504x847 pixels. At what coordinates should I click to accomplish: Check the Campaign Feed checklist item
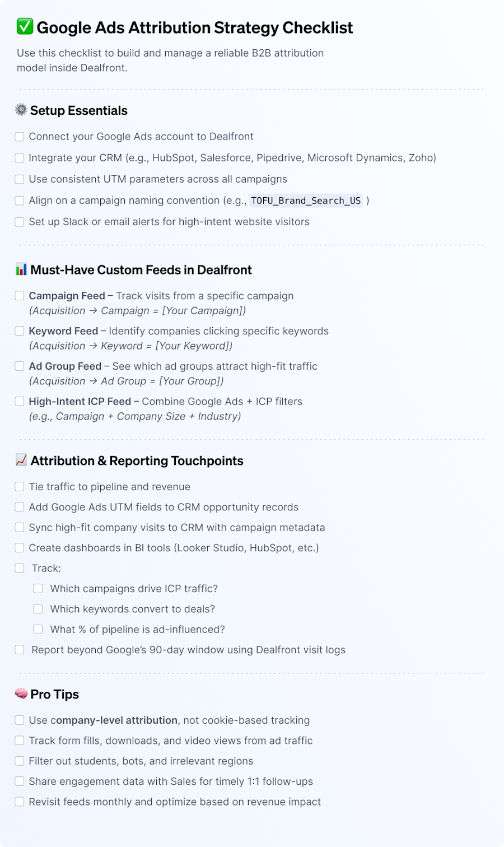tap(19, 295)
